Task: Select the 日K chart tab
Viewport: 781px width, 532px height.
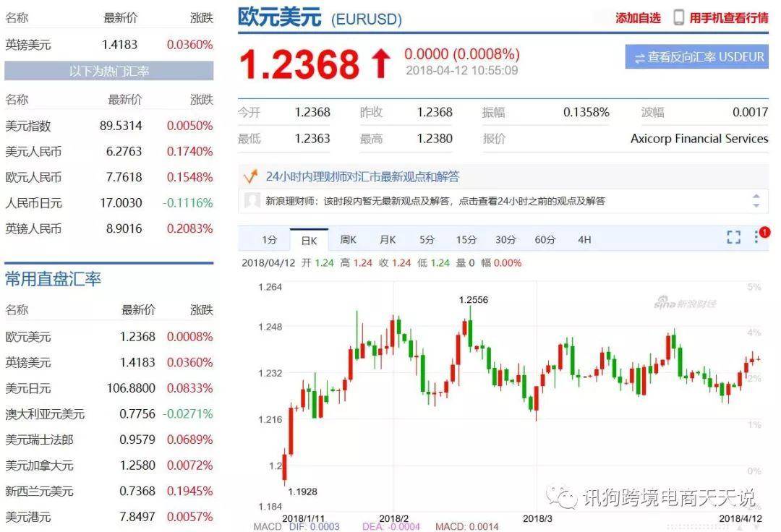Action: pyautogui.click(x=309, y=240)
